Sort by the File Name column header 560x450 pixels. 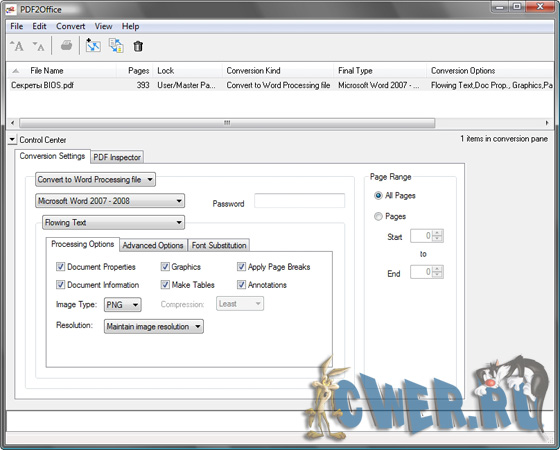(62, 71)
